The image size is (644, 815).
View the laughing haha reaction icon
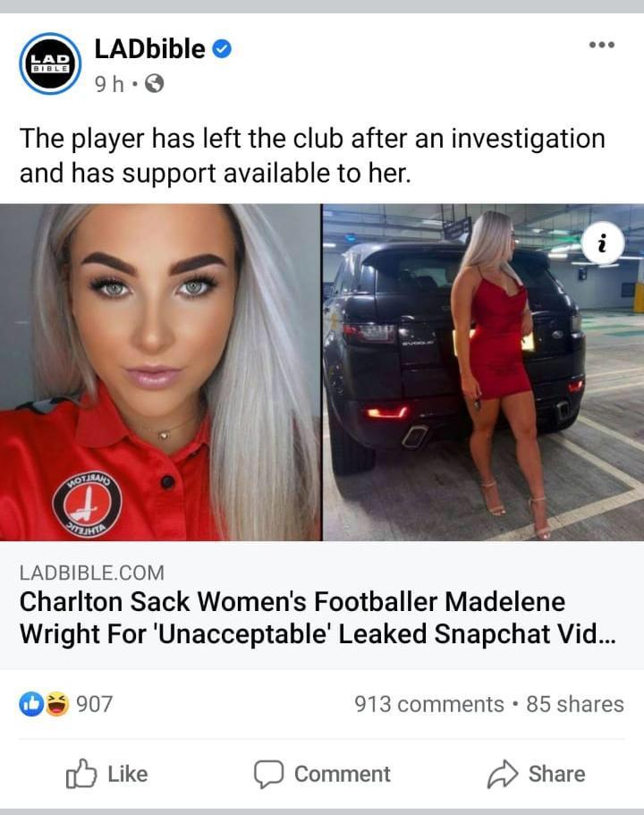(57, 704)
